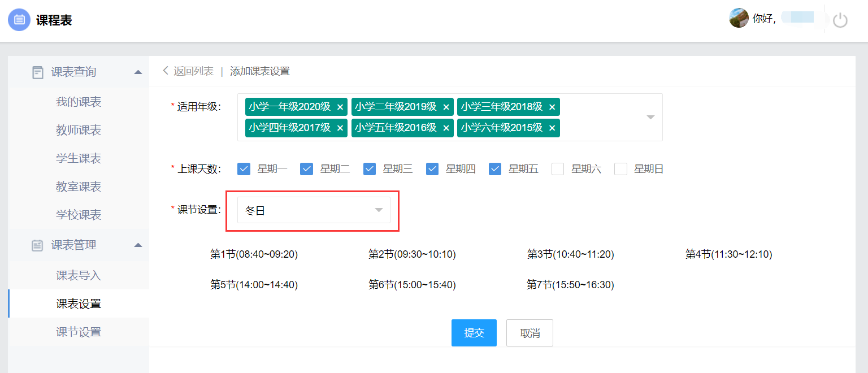Remove the 小学六年级2015级 grade tag
The height and width of the screenshot is (373, 868).
pyautogui.click(x=552, y=128)
